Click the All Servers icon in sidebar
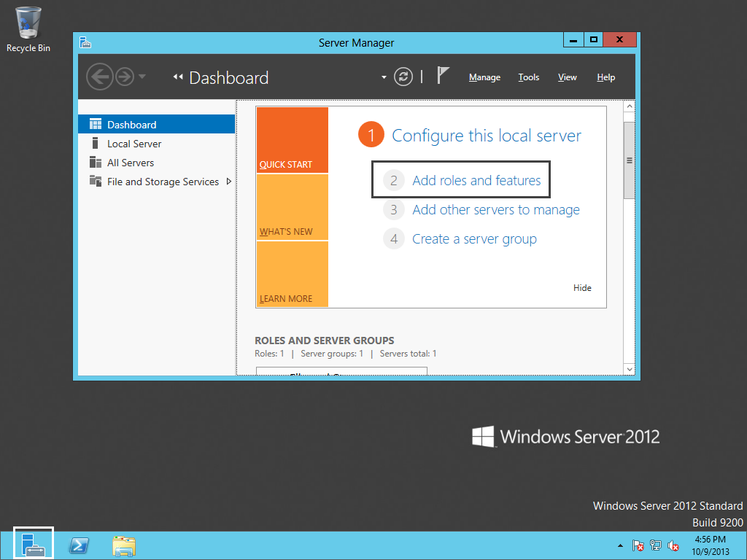747x560 pixels. pyautogui.click(x=96, y=163)
